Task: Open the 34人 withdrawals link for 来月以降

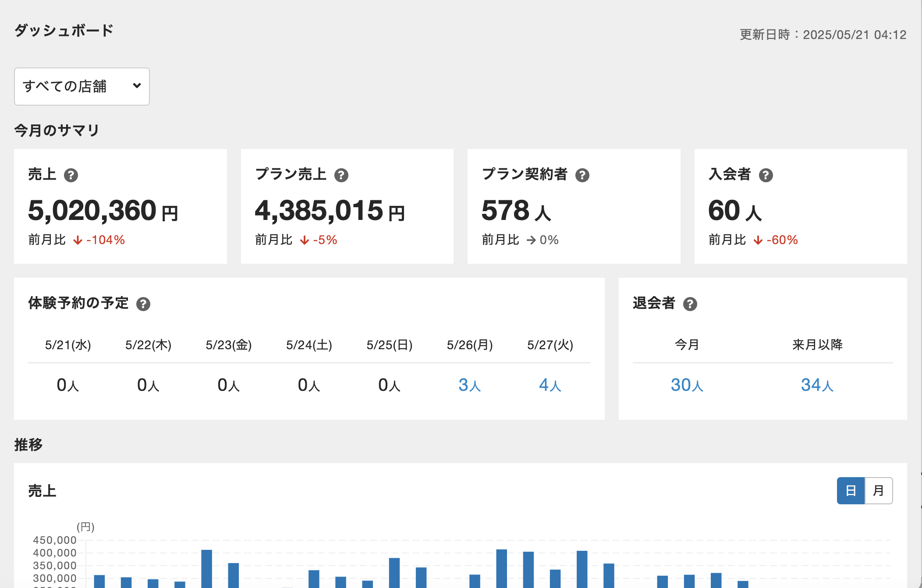Action: pos(817,385)
